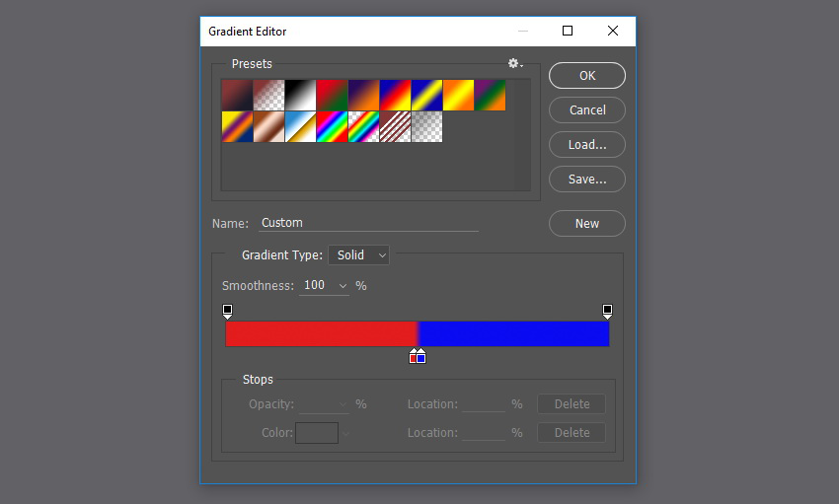Select the Foreground to Background gradient preset
839x504 pixels.
coord(237,95)
